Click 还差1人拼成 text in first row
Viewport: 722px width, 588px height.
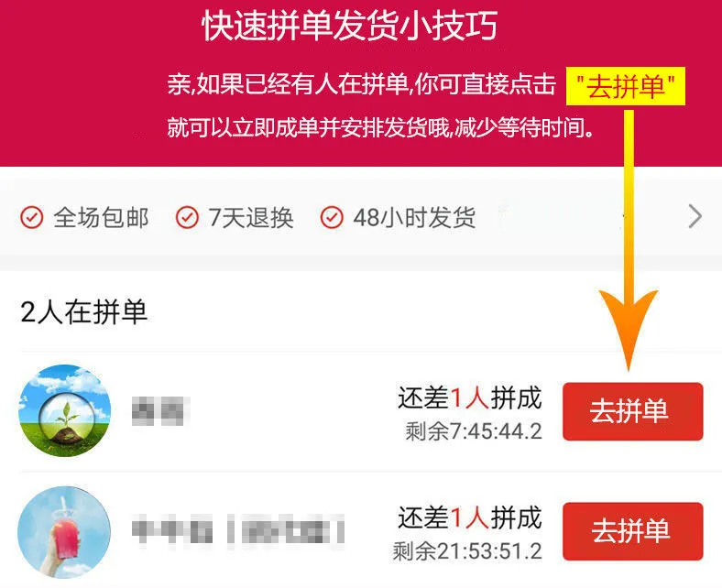point(470,397)
